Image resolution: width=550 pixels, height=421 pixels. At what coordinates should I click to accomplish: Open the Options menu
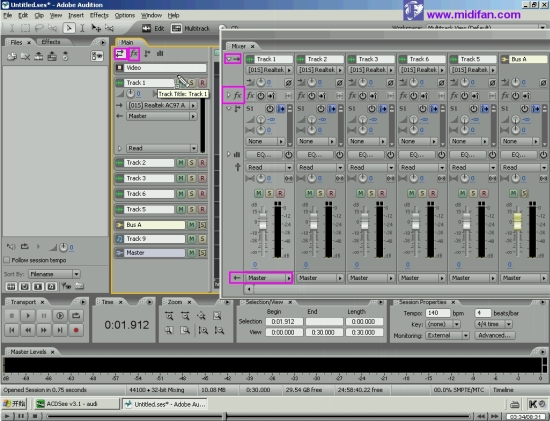tap(125, 15)
